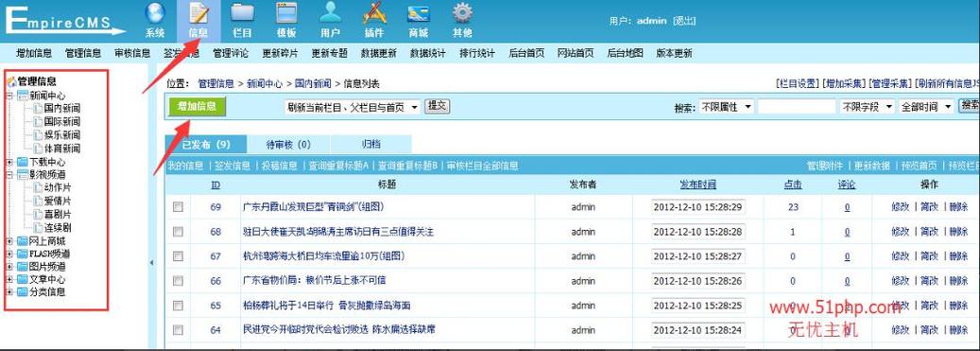Tick the checkbox for row ID 67
Image resolution: width=980 pixels, height=351 pixels.
click(178, 255)
